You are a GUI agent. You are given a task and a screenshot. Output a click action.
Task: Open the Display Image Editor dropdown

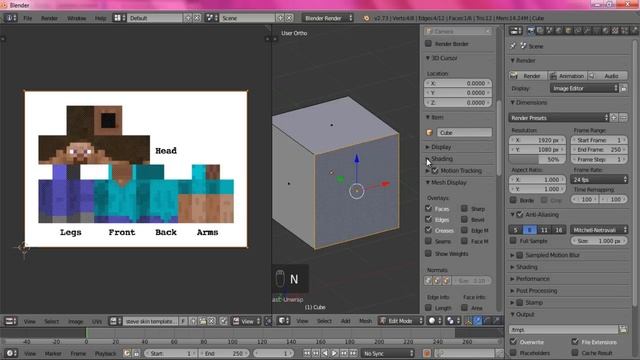pos(584,88)
